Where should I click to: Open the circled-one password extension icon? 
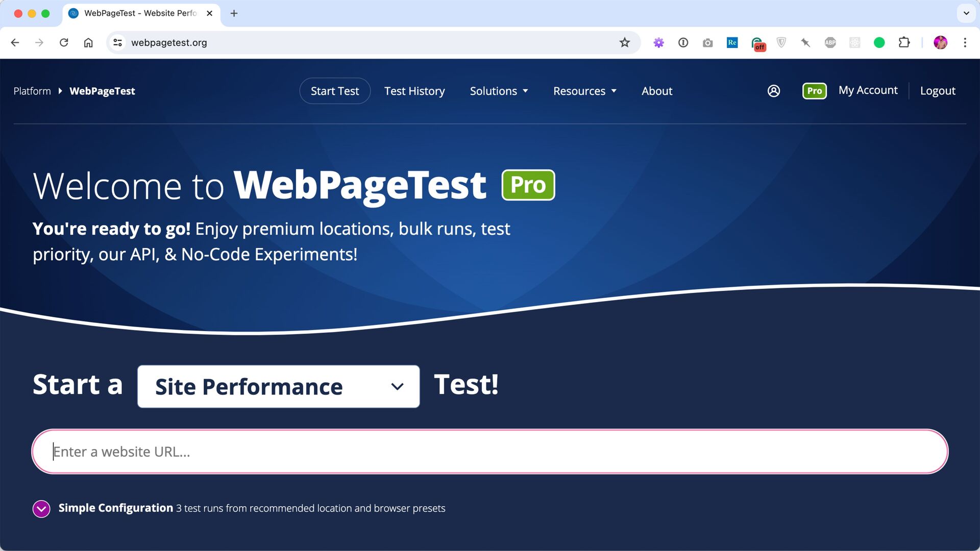(683, 43)
